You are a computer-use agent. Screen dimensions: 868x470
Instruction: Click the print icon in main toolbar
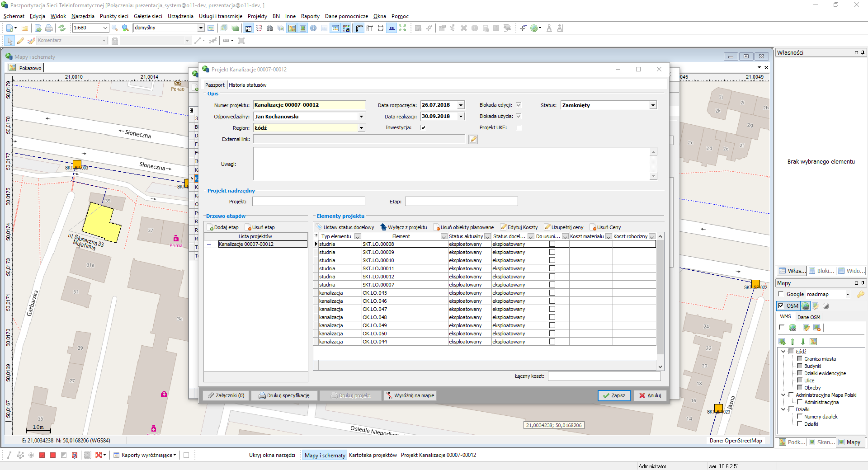tap(49, 28)
